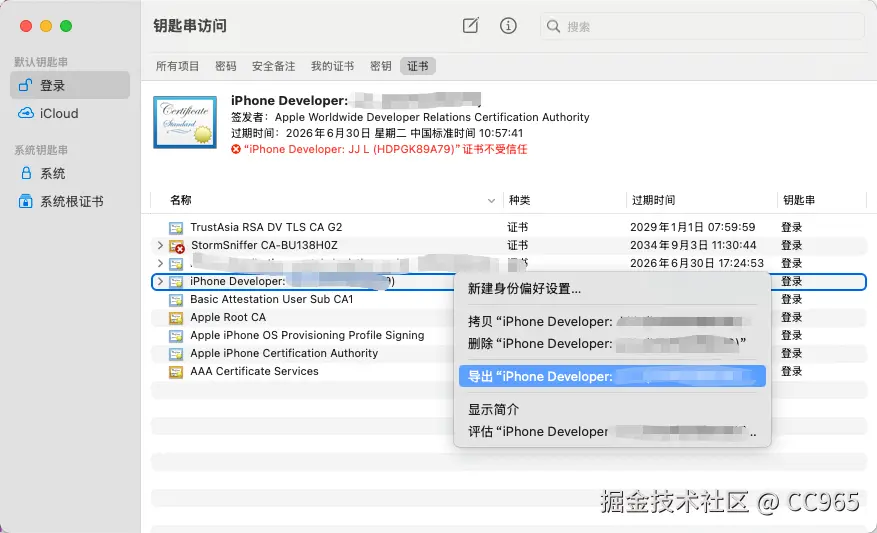The image size is (877, 533).
Task: Choose 新建身份偏好设置… menu item
Action: point(612,289)
